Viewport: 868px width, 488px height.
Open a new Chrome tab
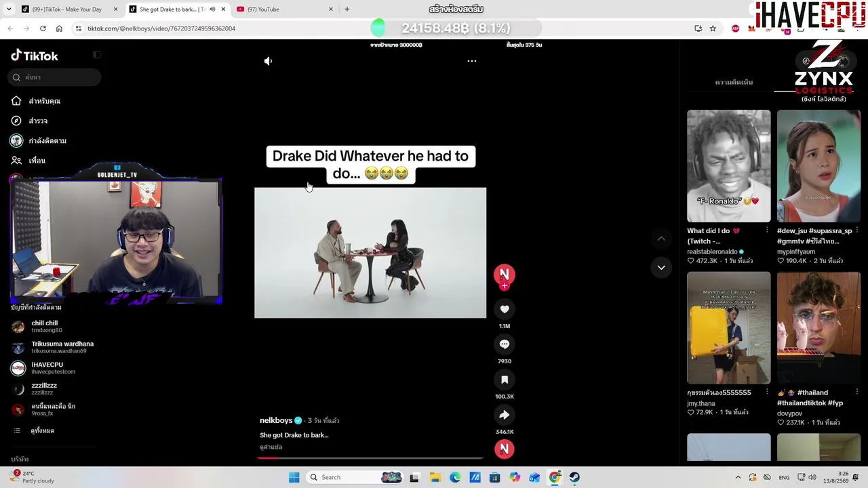347,9
